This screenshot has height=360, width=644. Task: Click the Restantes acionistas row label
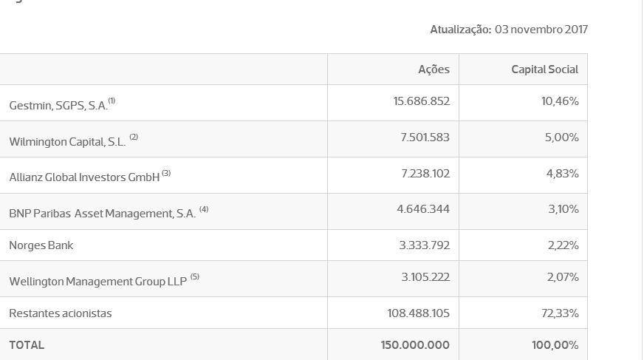click(x=61, y=313)
